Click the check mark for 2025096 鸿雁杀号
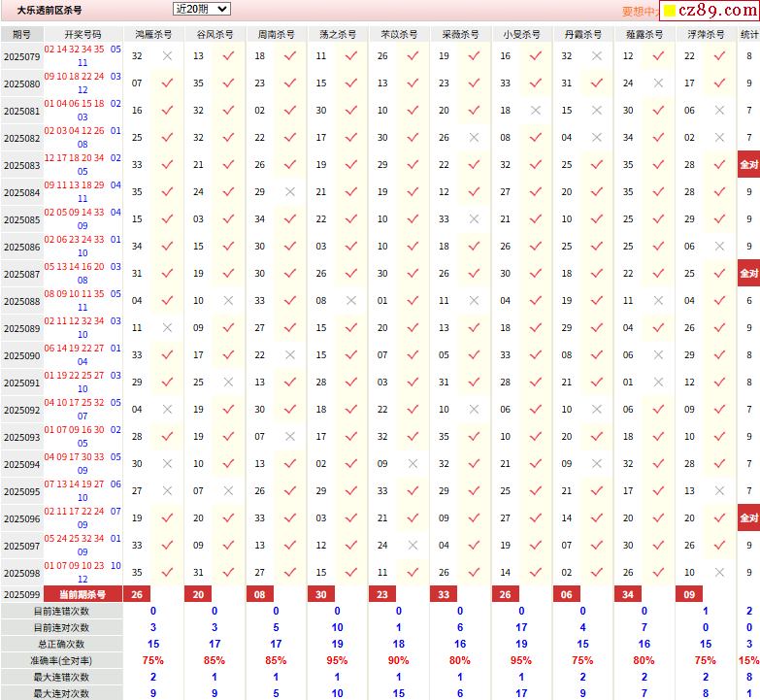760x700 pixels. coord(167,517)
